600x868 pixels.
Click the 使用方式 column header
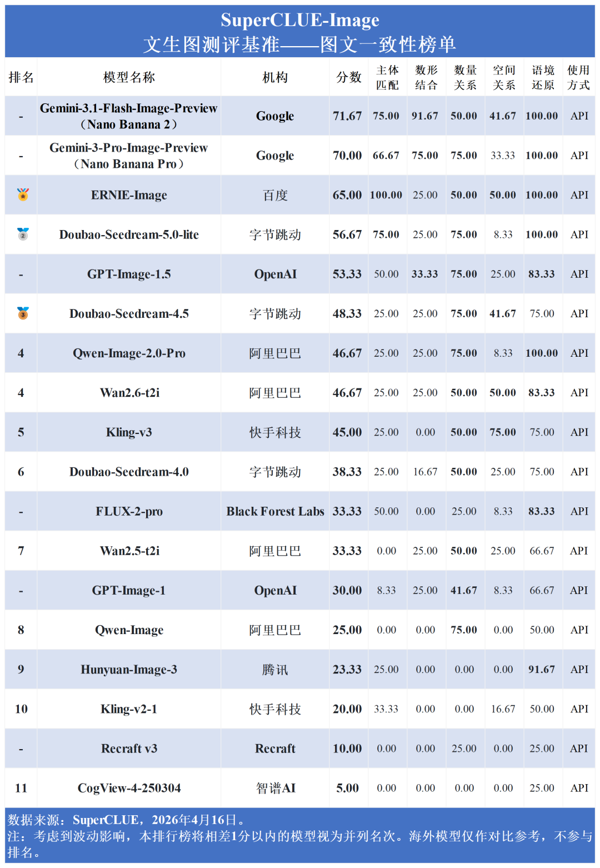point(578,77)
